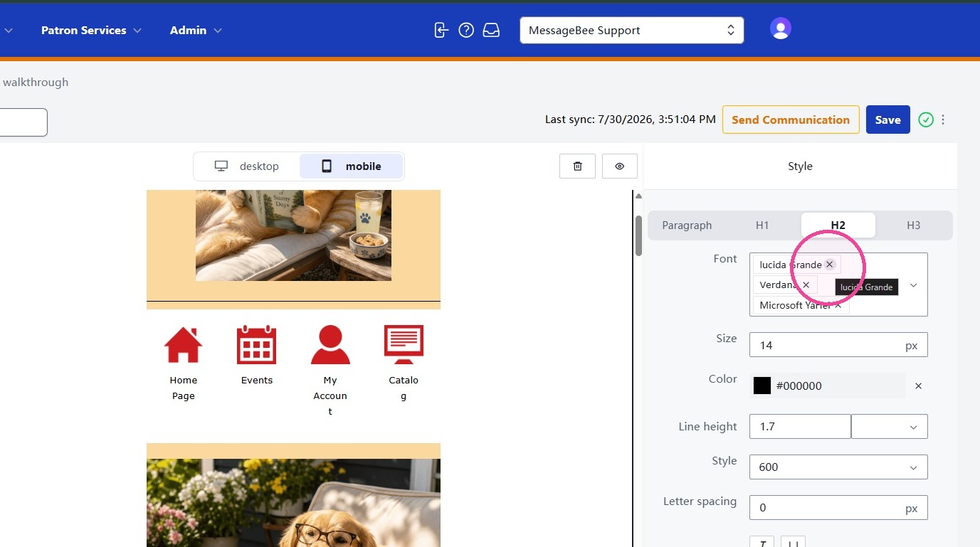Click the golden dog reading book image

click(293, 235)
